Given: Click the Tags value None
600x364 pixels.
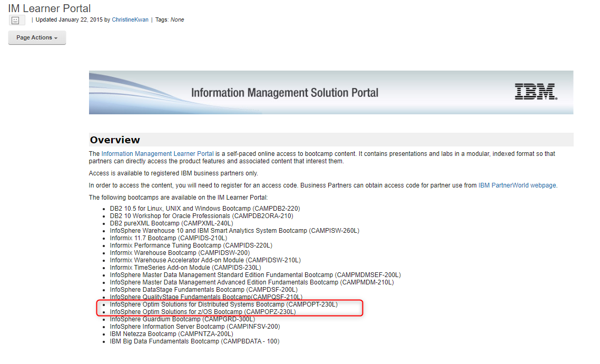Looking at the screenshot, I should point(177,19).
